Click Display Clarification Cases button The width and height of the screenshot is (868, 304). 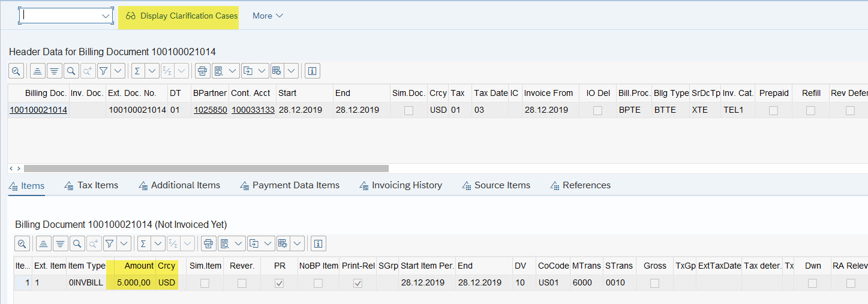click(182, 16)
